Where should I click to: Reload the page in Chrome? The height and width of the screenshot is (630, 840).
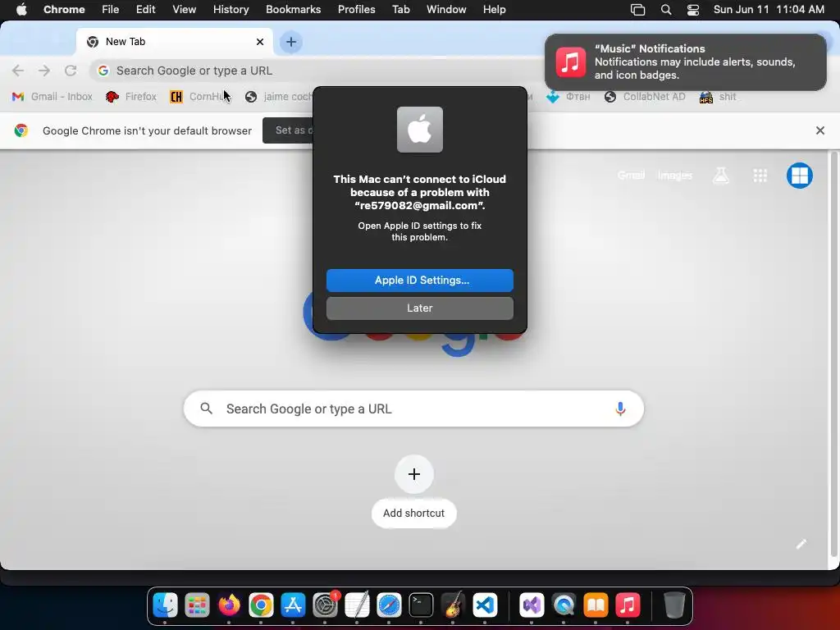71,71
